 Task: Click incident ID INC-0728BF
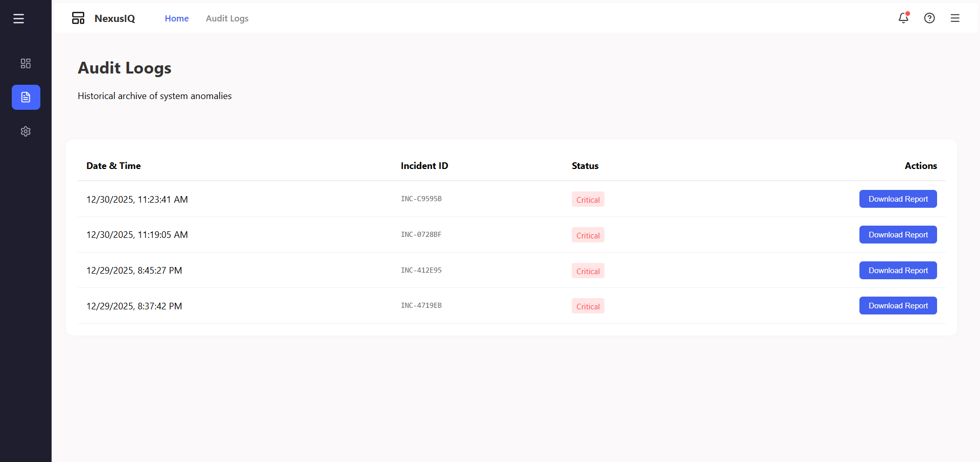[421, 235]
